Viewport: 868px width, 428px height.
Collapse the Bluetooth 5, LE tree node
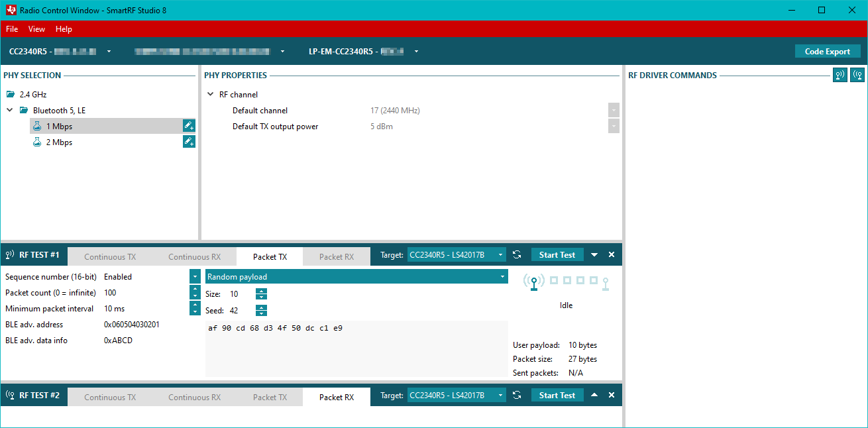(10, 111)
